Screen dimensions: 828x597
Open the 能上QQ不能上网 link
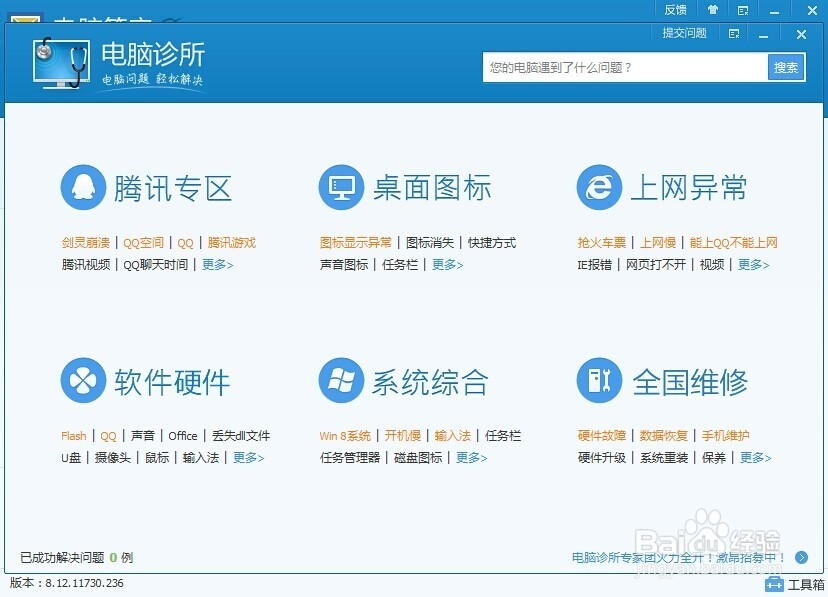[x=733, y=243]
